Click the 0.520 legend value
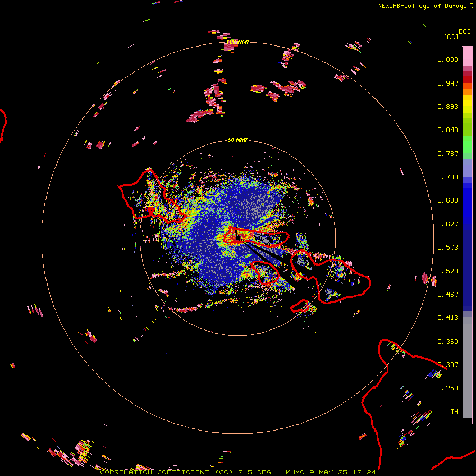The width and height of the screenshot is (476, 476). tap(448, 271)
